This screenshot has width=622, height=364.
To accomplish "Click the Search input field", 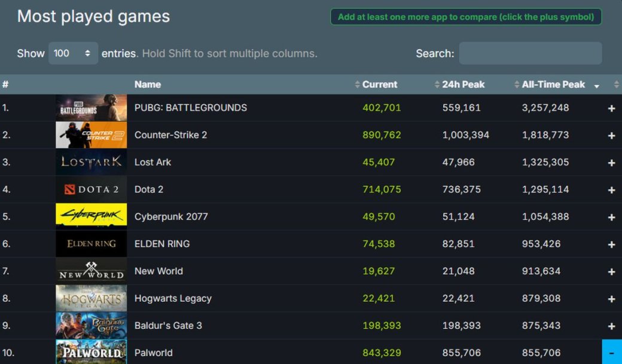I will tap(530, 53).
